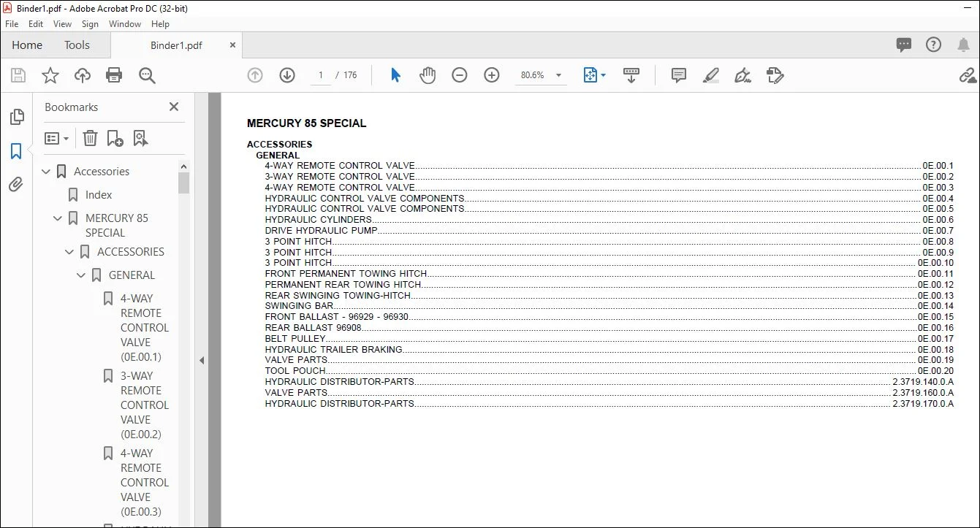980x528 pixels.
Task: Open the View menu
Action: pyautogui.click(x=62, y=24)
